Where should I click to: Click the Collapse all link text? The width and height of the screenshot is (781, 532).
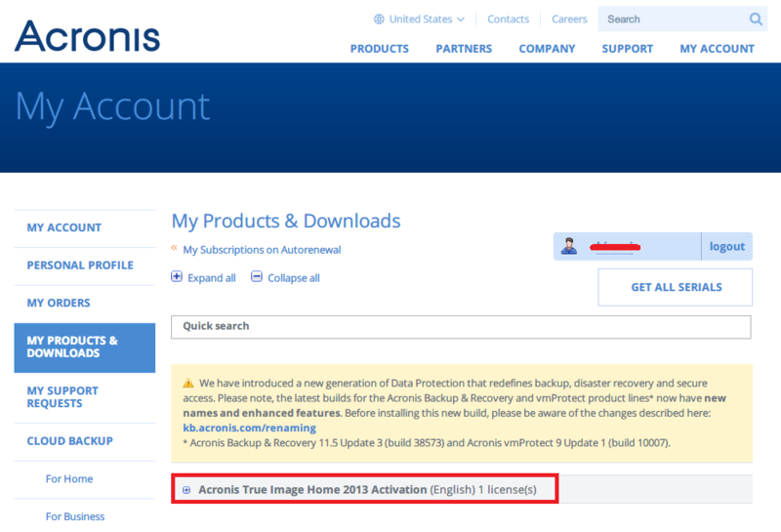pyautogui.click(x=294, y=278)
